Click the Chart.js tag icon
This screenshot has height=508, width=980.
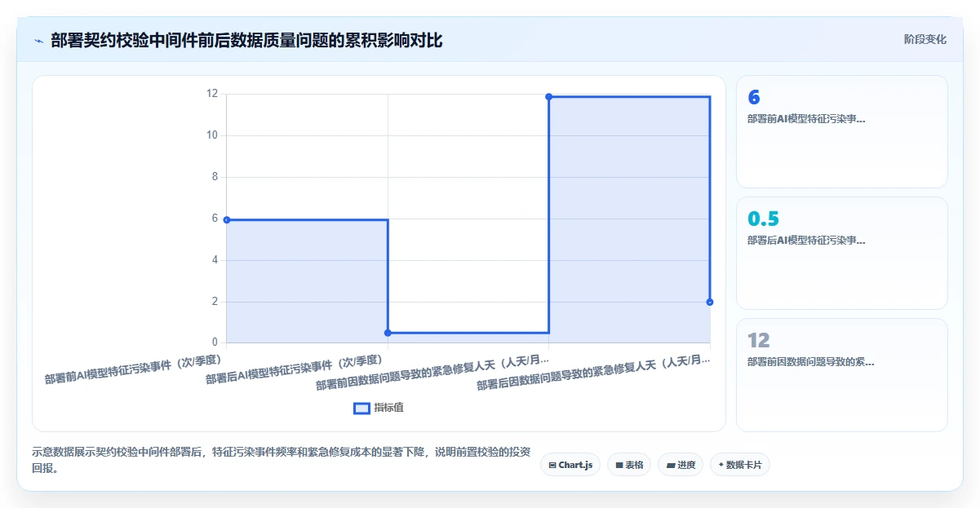tap(552, 465)
